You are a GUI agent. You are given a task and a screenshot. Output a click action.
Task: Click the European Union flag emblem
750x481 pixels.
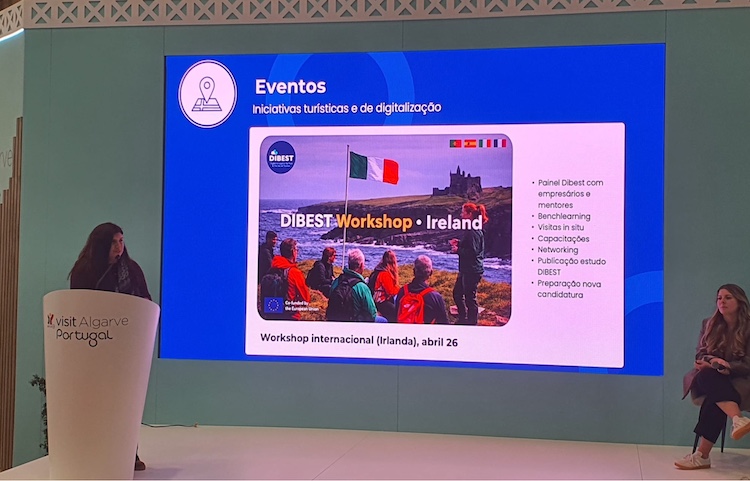tap(274, 305)
